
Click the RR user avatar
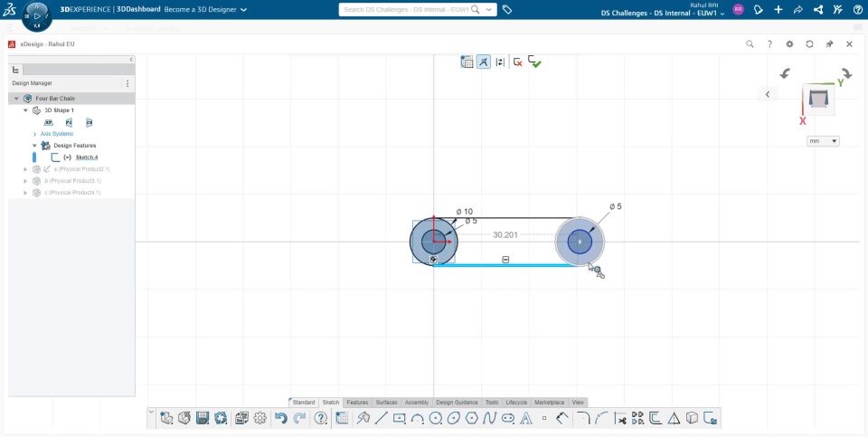738,9
